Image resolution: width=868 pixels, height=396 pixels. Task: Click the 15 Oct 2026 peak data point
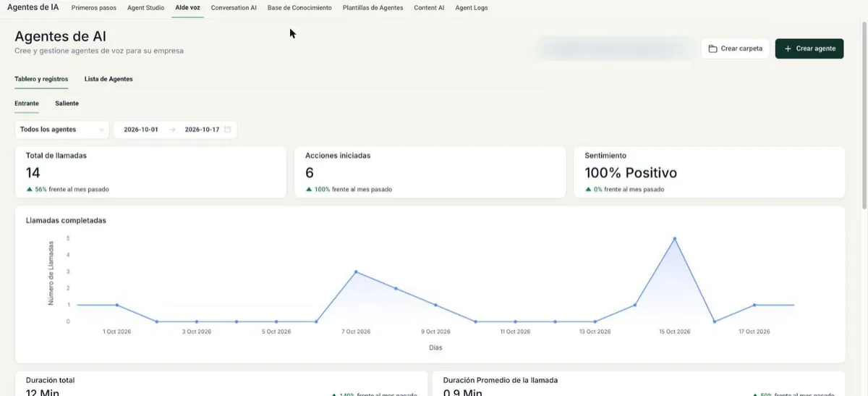tap(675, 238)
